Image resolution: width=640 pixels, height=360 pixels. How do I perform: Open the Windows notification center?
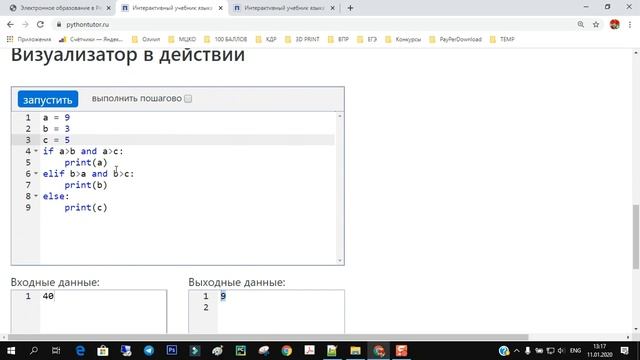pyautogui.click(x=624, y=351)
